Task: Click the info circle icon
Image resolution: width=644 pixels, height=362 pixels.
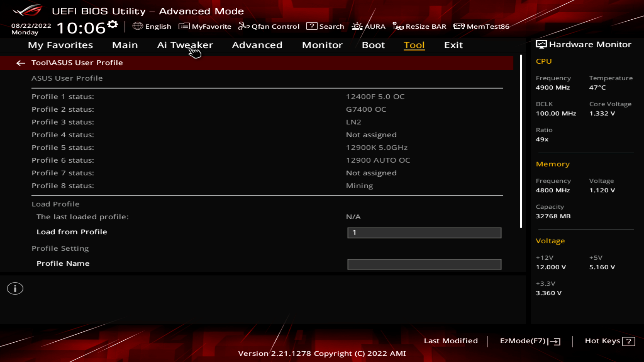Action: pos(15,289)
